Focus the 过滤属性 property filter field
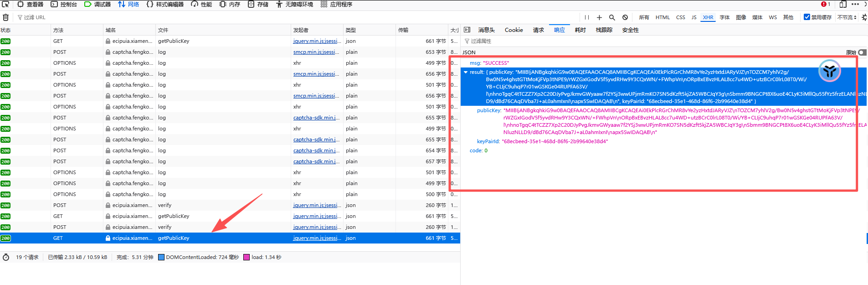The height and width of the screenshot is (285, 868). pyautogui.click(x=665, y=41)
